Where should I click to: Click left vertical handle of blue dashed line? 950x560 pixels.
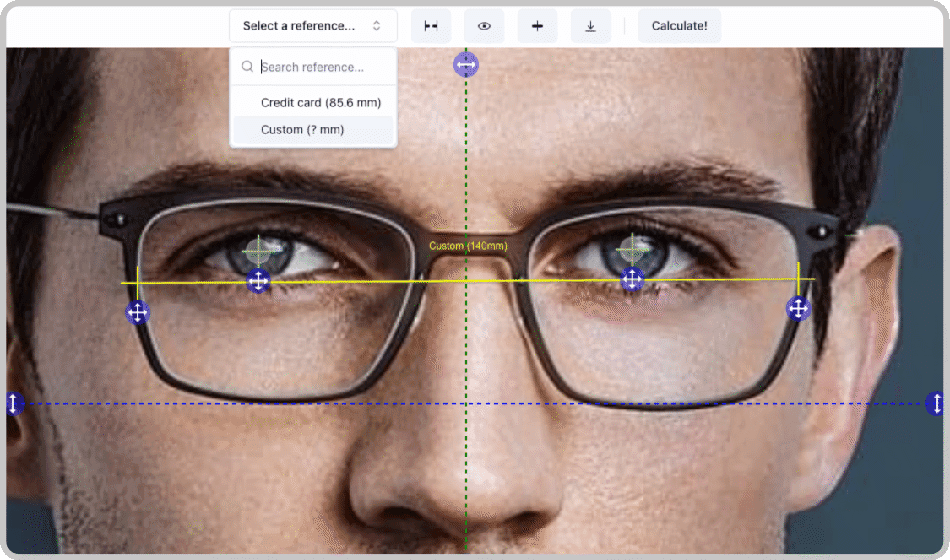pos(13,404)
